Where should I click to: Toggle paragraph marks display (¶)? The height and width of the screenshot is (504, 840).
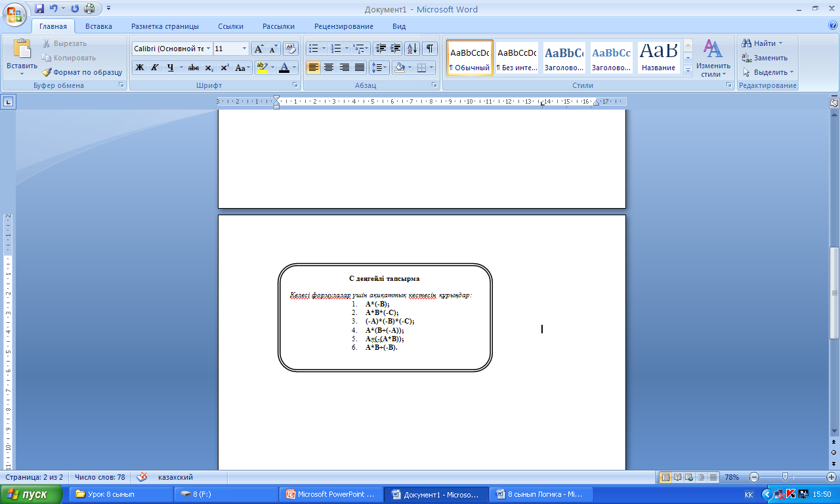pyautogui.click(x=430, y=49)
